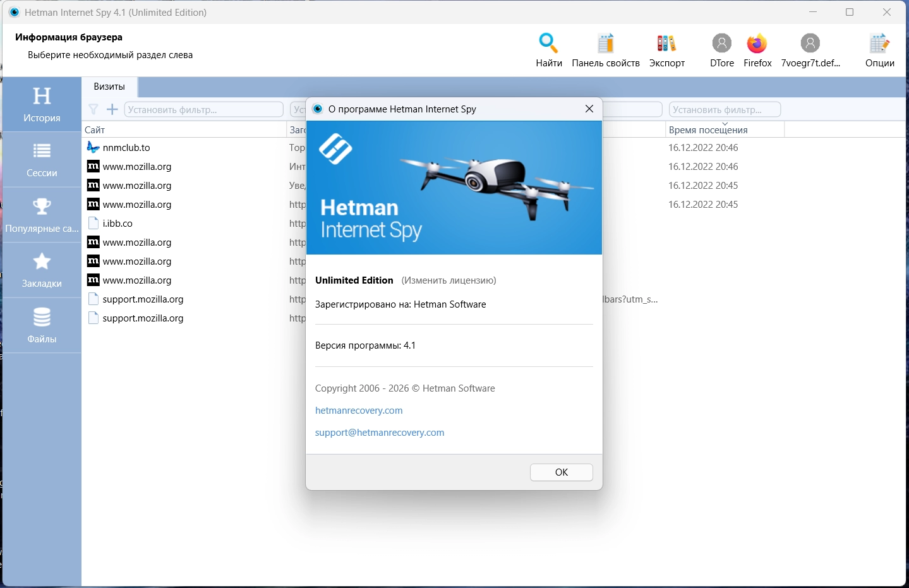
Task: Click the filter funnel icon
Action: pyautogui.click(x=93, y=109)
